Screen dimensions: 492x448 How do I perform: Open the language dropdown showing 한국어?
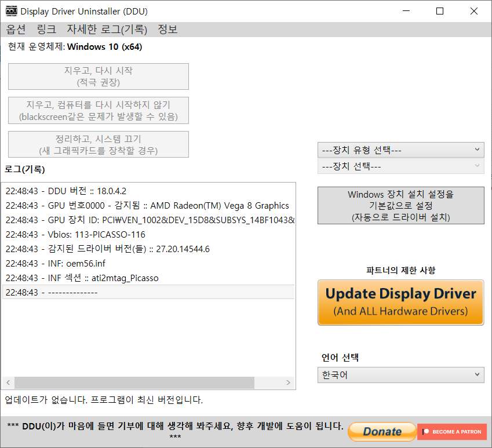pyautogui.click(x=400, y=374)
